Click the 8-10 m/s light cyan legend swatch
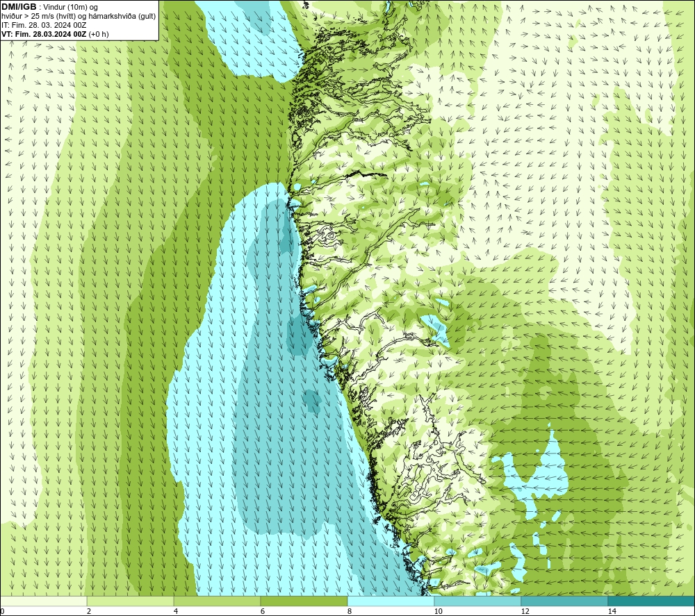Image resolution: width=695 pixels, height=616 pixels. pyautogui.click(x=391, y=601)
